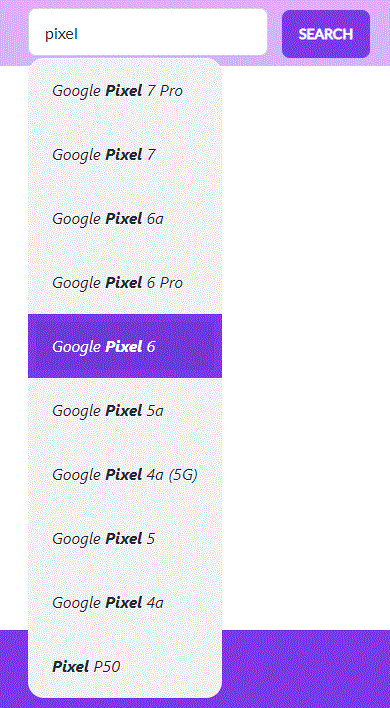Choose the Pixel P50 suggestion
This screenshot has height=708, width=390.
pos(125,666)
